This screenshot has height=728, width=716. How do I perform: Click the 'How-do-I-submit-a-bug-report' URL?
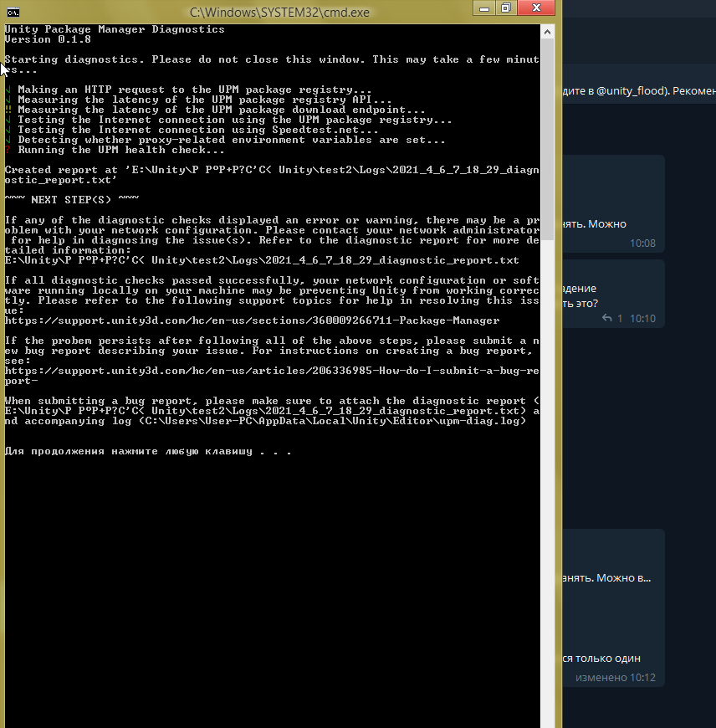click(x=272, y=376)
